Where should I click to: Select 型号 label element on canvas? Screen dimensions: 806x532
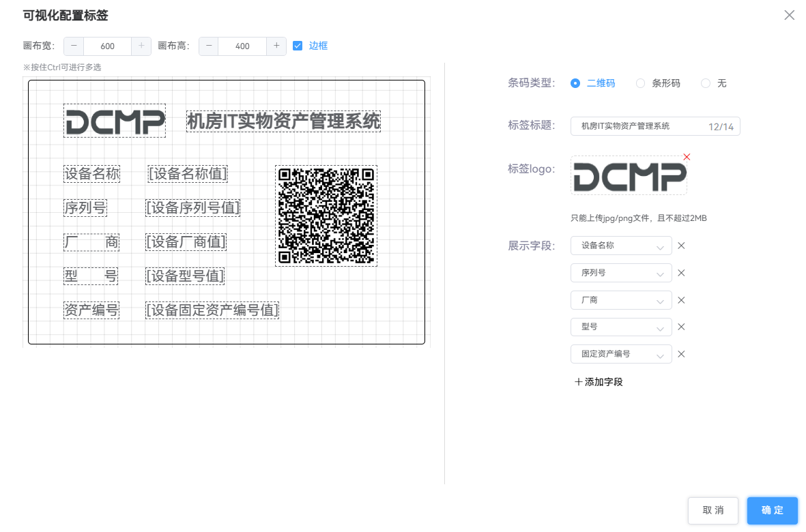pyautogui.click(x=91, y=276)
